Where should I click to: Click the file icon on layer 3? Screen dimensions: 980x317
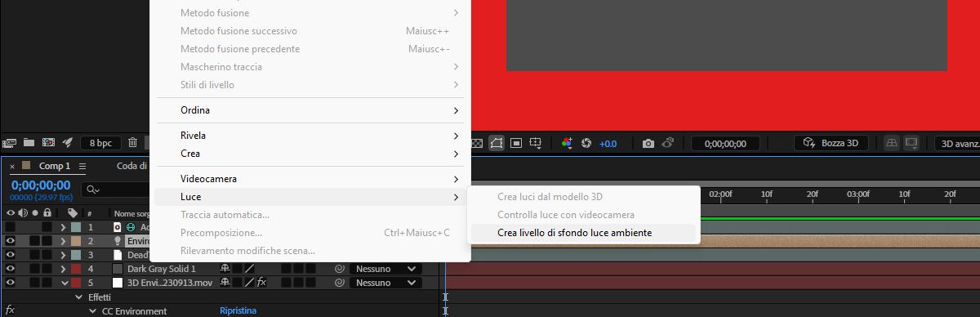pyautogui.click(x=118, y=255)
